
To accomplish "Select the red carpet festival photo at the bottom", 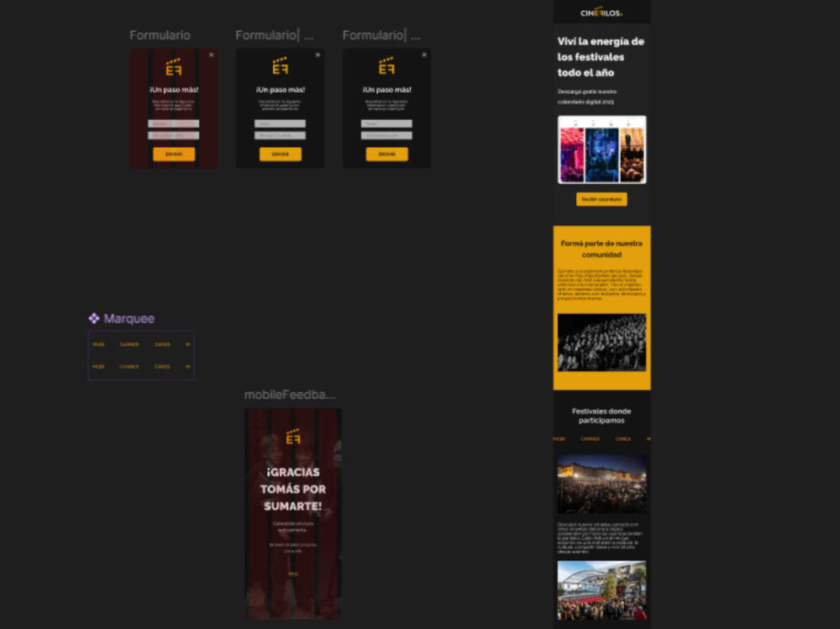I will tap(601, 590).
